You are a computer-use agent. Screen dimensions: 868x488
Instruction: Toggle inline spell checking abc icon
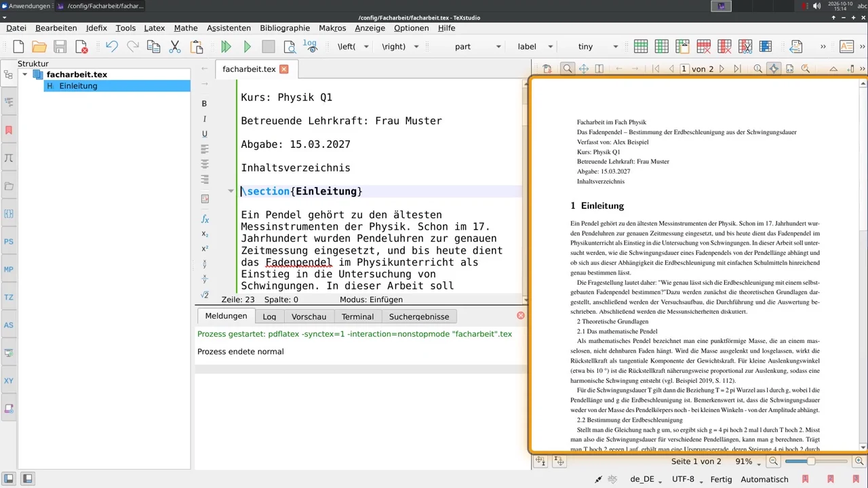coord(612,479)
